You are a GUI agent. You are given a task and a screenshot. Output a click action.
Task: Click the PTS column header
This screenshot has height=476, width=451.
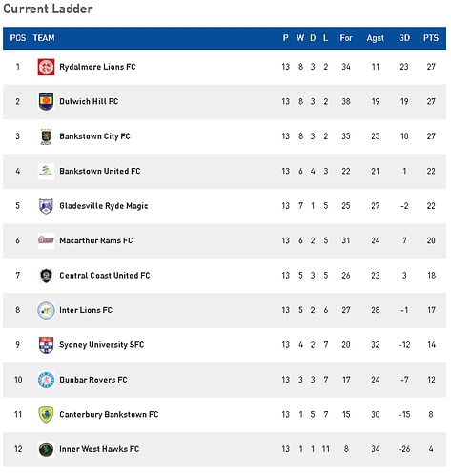(431, 38)
